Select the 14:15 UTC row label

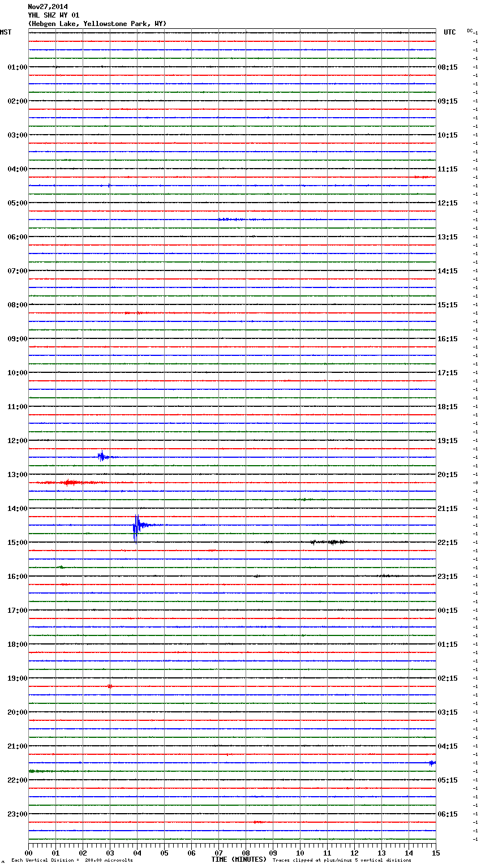tap(448, 271)
